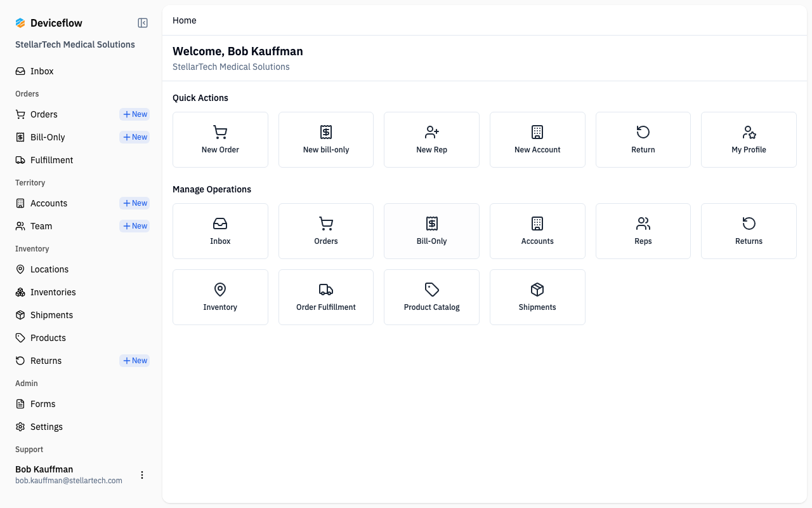Viewport: 812px width, 508px height.
Task: Click the Bob Kauffman name in the sidebar
Action: (44, 469)
